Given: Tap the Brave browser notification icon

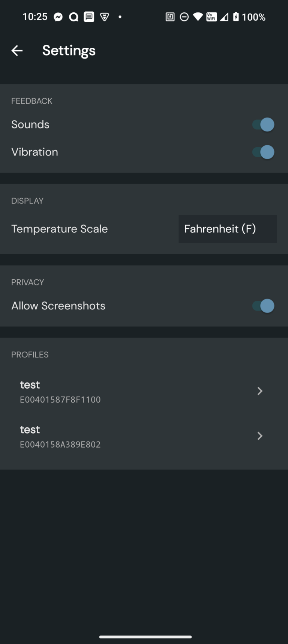Looking at the screenshot, I should [105, 17].
